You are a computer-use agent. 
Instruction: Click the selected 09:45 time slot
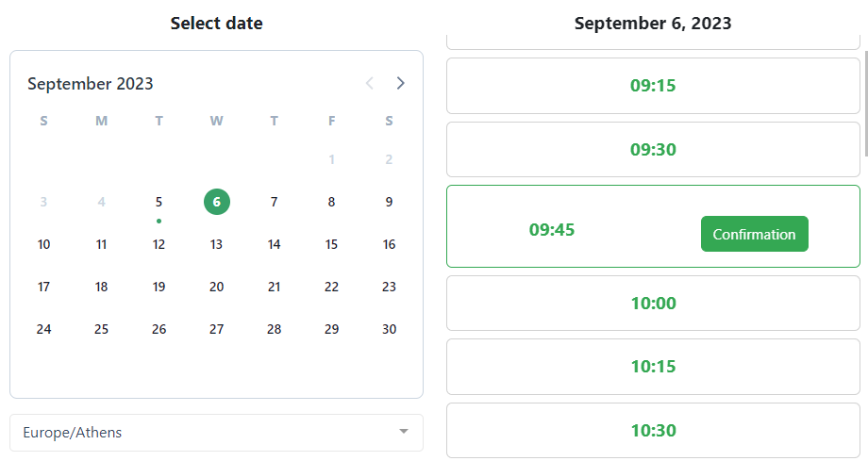(x=552, y=230)
